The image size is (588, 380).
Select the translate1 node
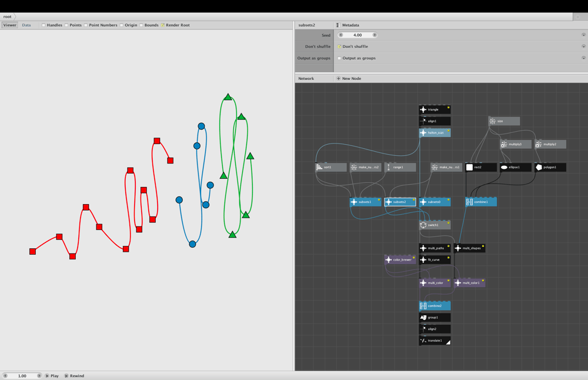435,341
